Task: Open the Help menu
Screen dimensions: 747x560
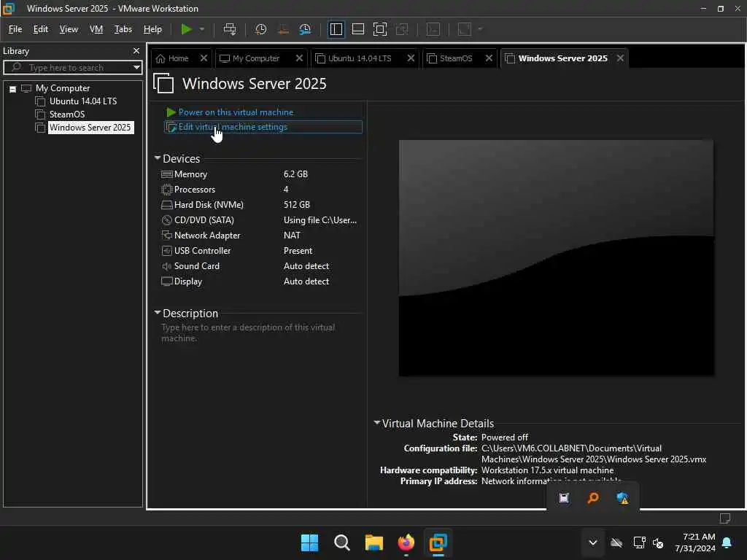Action: [x=152, y=29]
